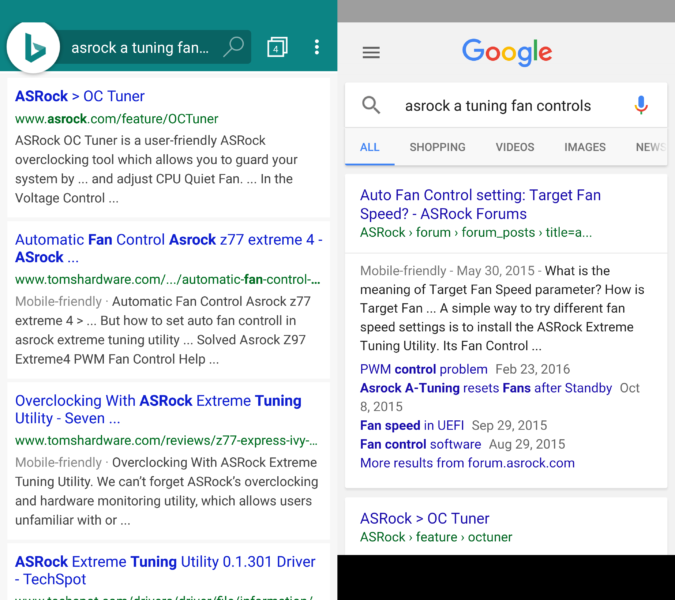This screenshot has height=600, width=675.
Task: Open Auto Fan Control setting Google result
Action: click(x=480, y=204)
